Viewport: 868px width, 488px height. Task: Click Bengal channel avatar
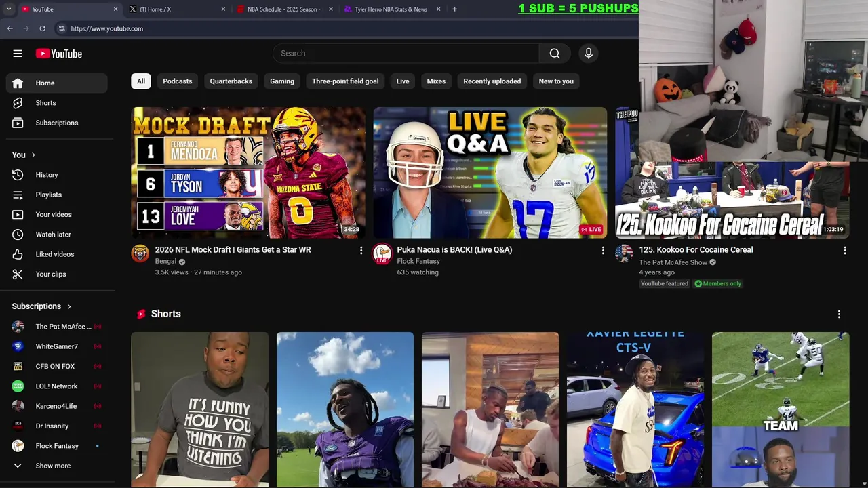(140, 253)
